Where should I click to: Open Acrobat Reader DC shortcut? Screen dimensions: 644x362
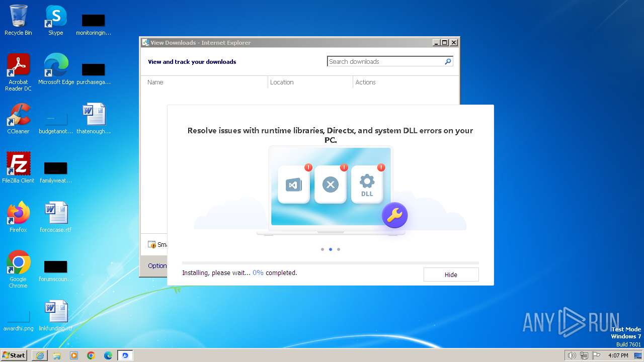(18, 72)
